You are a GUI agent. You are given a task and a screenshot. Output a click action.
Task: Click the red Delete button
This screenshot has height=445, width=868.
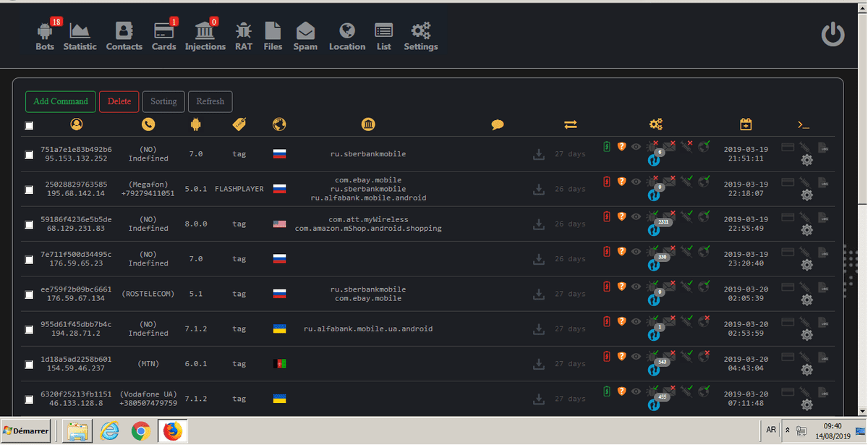tap(119, 101)
